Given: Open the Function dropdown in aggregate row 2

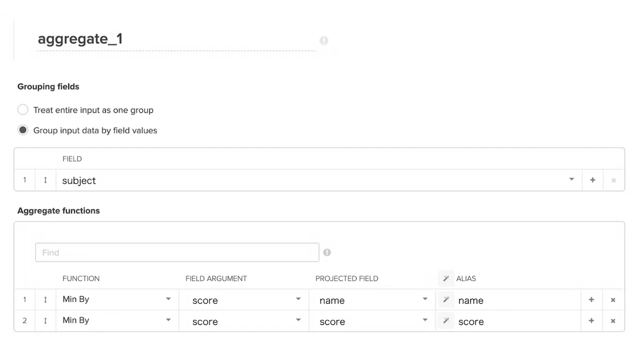Looking at the screenshot, I should coord(118,321).
